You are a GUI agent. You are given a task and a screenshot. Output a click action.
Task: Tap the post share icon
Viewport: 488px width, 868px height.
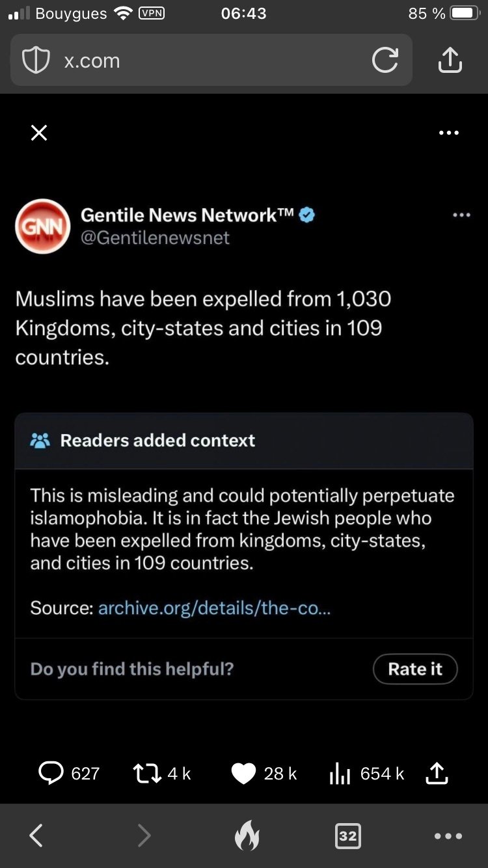pyautogui.click(x=436, y=773)
